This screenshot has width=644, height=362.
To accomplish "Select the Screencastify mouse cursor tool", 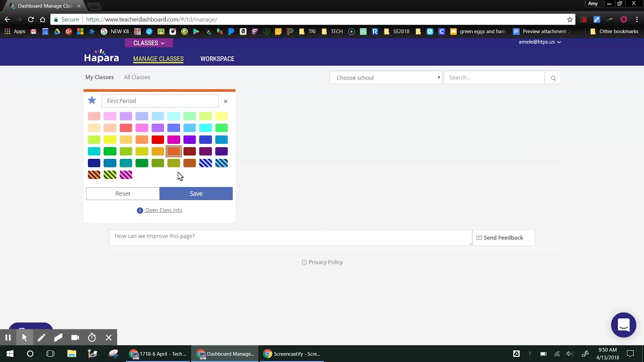I will click(25, 337).
